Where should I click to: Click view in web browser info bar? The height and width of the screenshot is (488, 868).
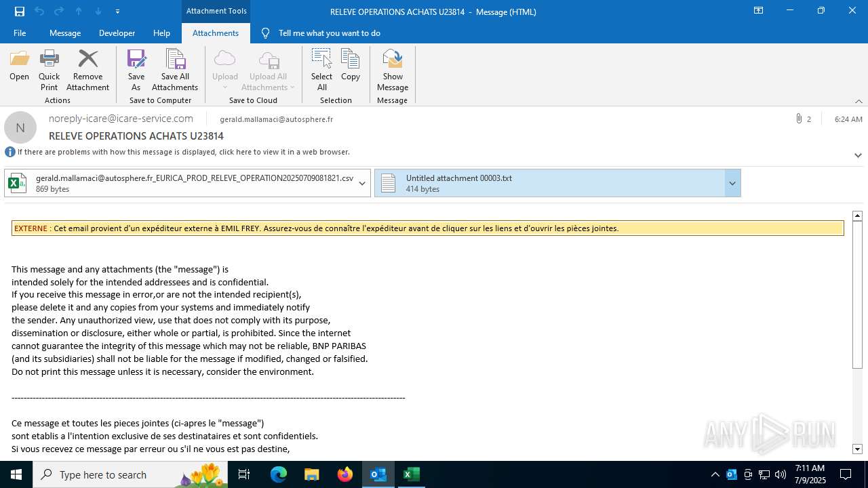pyautogui.click(x=184, y=152)
